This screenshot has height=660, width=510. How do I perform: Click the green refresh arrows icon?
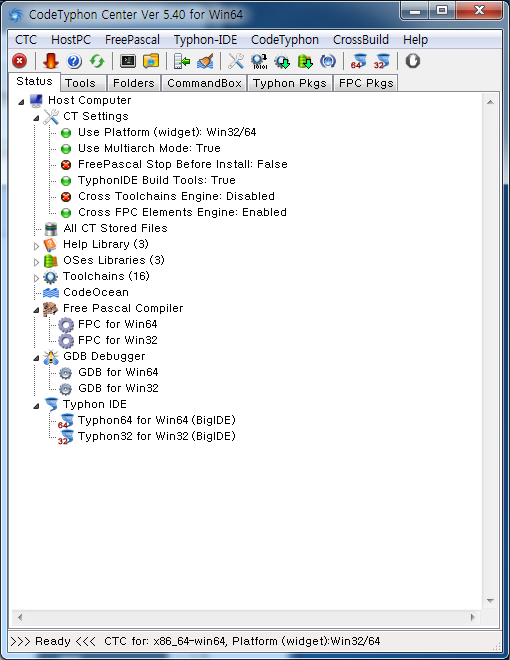97,61
